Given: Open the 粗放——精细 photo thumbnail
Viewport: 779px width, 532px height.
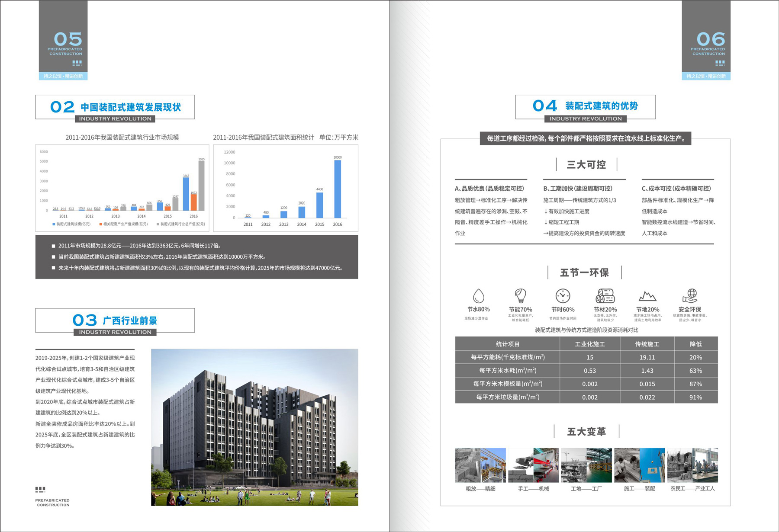Looking at the screenshot, I should (x=480, y=465).
